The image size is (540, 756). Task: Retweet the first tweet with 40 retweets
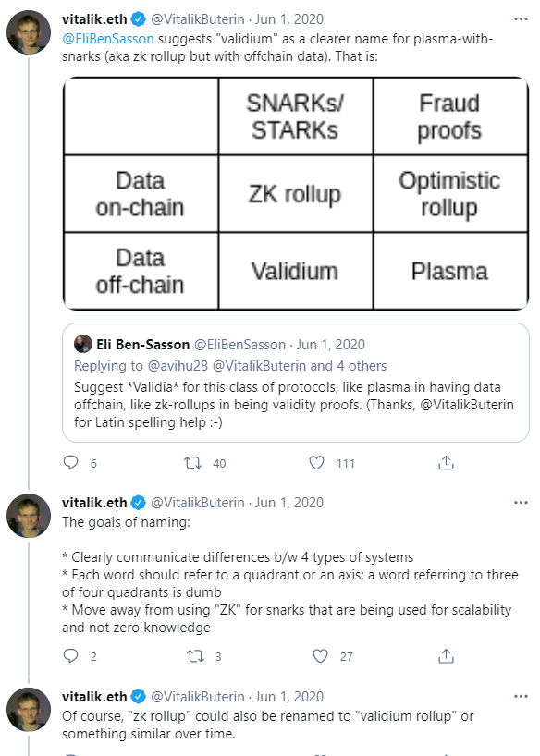193,463
